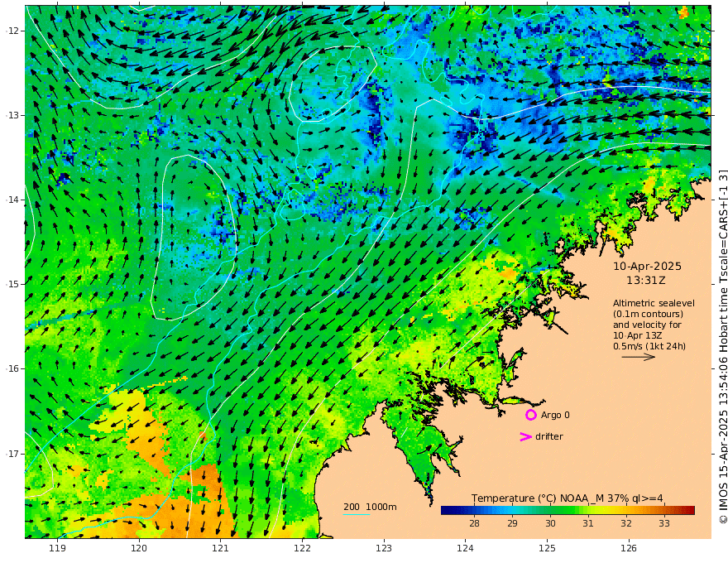Screen dimensions: 728x563
Task: Click the '10-Apr-2025' date label
Action: pyautogui.click(x=647, y=266)
